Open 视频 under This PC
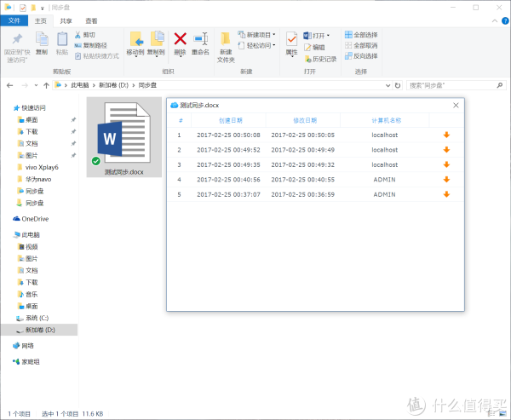 (28, 246)
